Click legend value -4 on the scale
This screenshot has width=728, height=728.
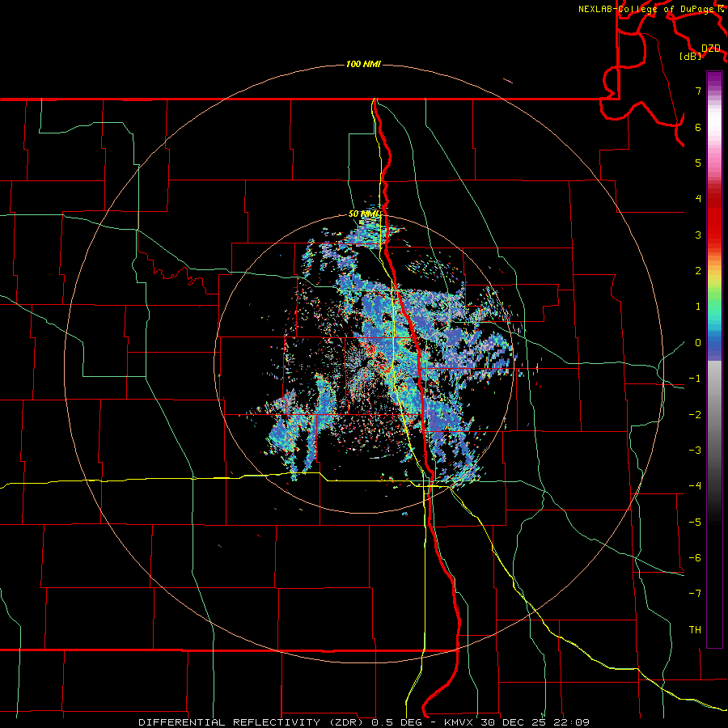[x=695, y=486]
